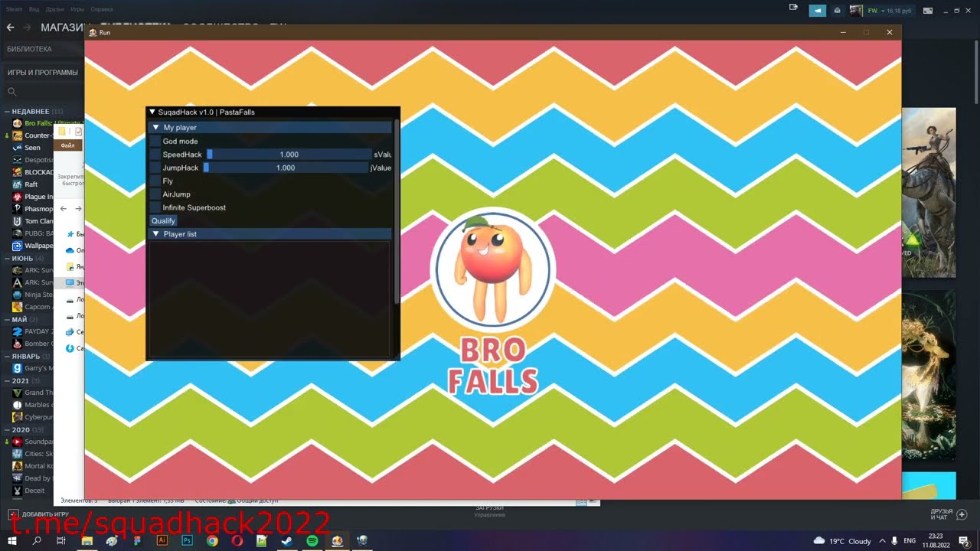Collapse the Player list section

click(156, 234)
